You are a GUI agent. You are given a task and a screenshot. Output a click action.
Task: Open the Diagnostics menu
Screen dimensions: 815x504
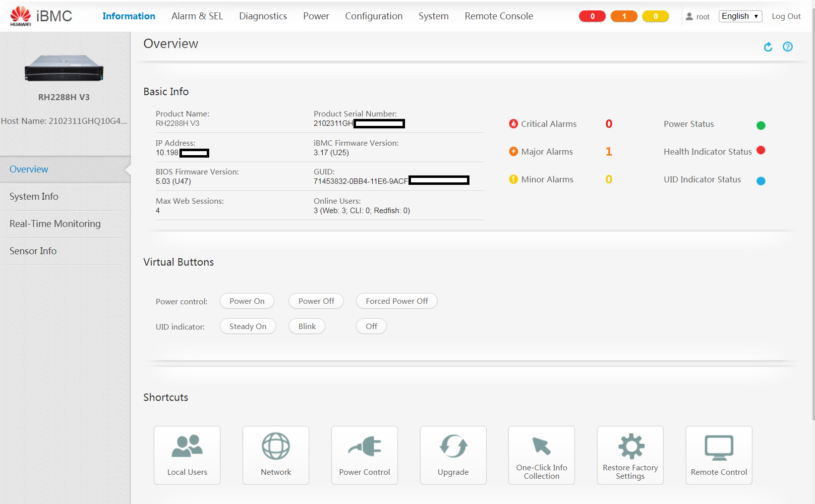point(263,16)
